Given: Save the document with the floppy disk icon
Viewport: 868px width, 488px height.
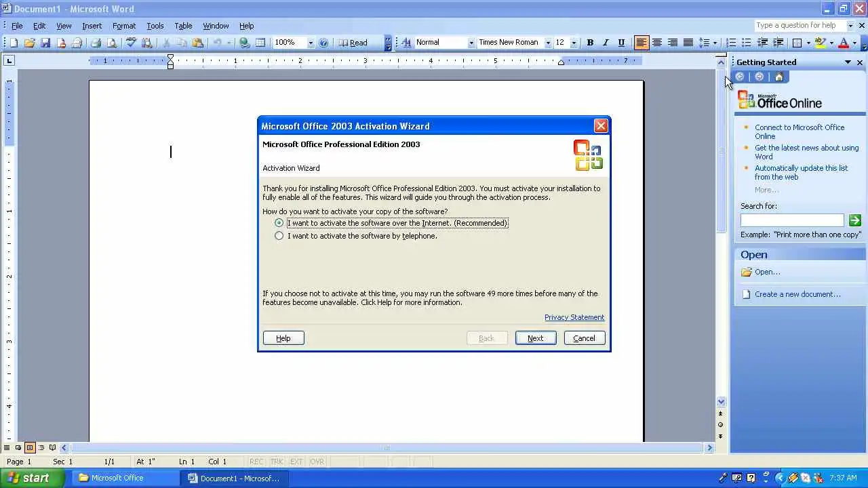Looking at the screenshot, I should [x=45, y=43].
